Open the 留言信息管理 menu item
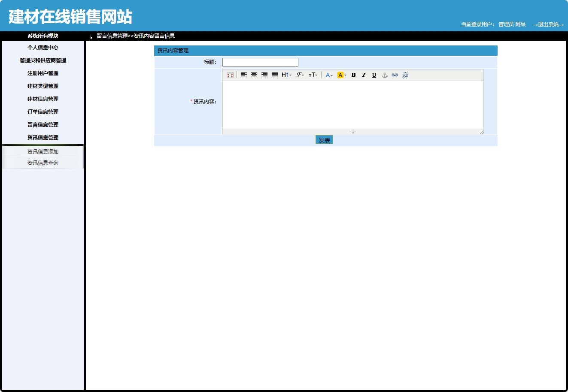568x392 pixels. [43, 124]
